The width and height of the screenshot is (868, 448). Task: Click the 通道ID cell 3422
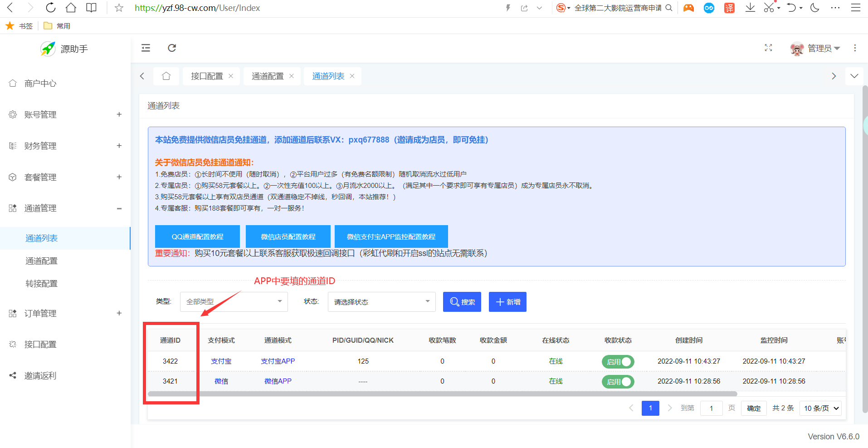(170, 361)
